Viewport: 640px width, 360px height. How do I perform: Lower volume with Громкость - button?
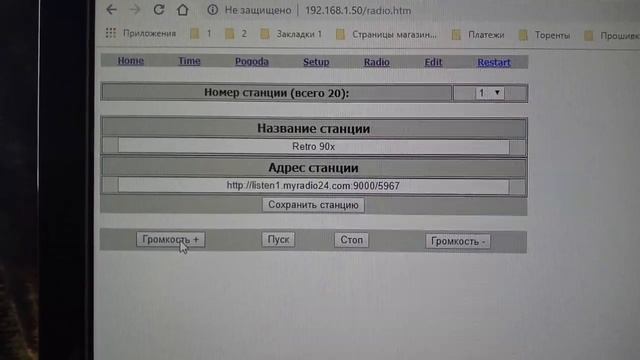pos(458,241)
